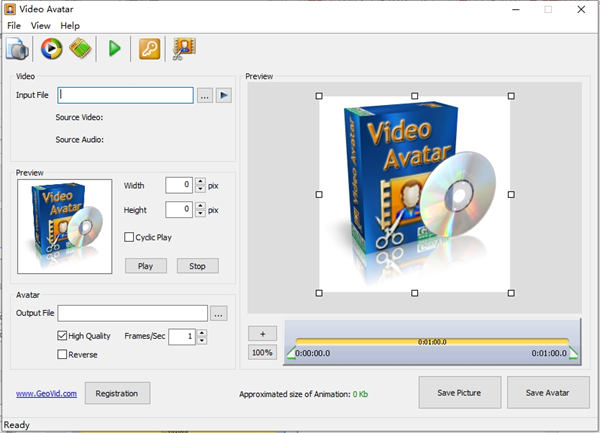The image size is (600, 433).
Task: Click the 100% zoom button
Action: 262,353
